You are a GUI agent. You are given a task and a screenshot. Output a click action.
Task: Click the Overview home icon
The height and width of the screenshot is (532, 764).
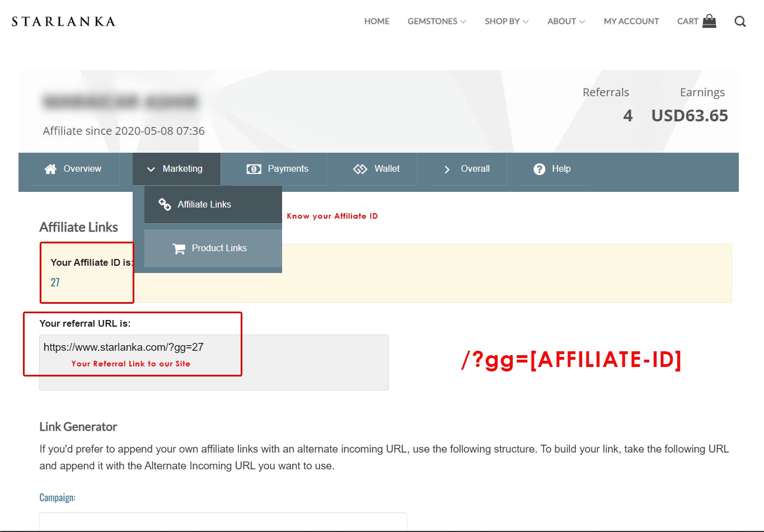50,169
